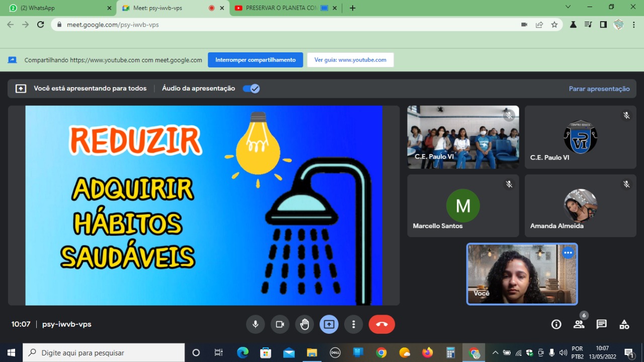Open the activities icon
This screenshot has width=644, height=362.
pos(624,324)
